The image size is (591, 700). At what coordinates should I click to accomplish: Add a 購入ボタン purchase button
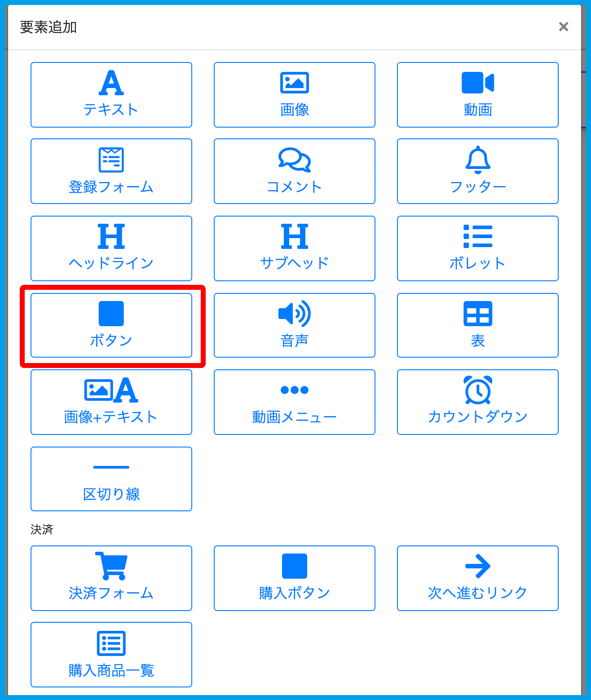294,578
